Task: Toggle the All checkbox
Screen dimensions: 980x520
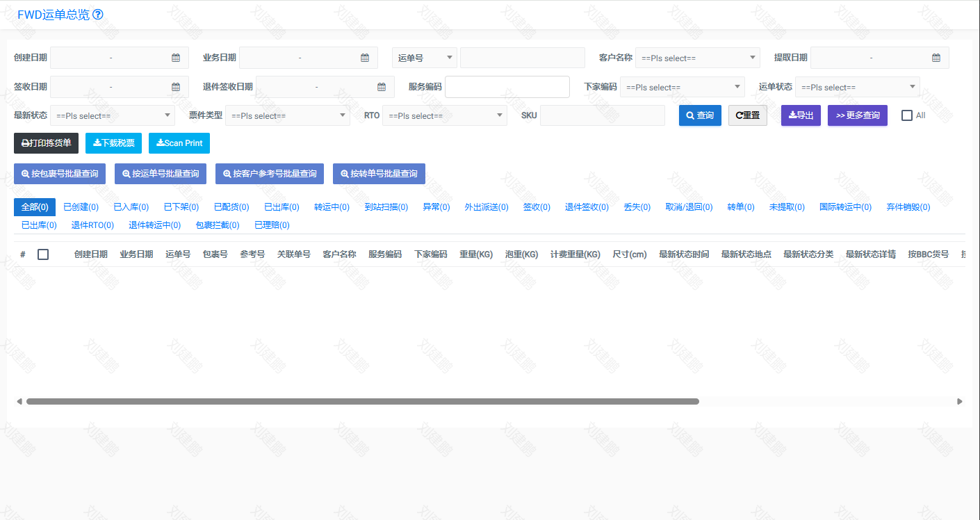Action: coord(907,115)
